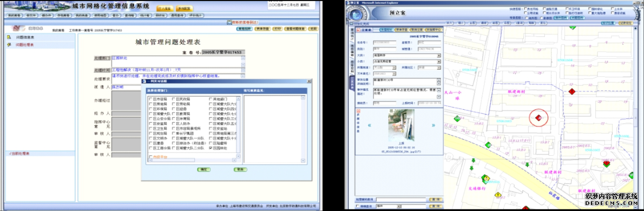Screen dimensions: 644x211
Task: Confirm department selection with 确定 button
Action: click(203, 169)
